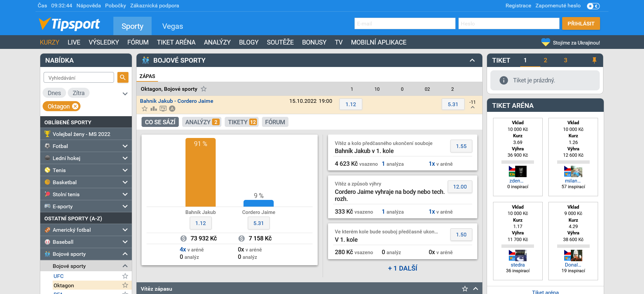This screenshot has width=644, height=294.
Task: Favorite the Bahník Jakub match star
Action: click(145, 108)
